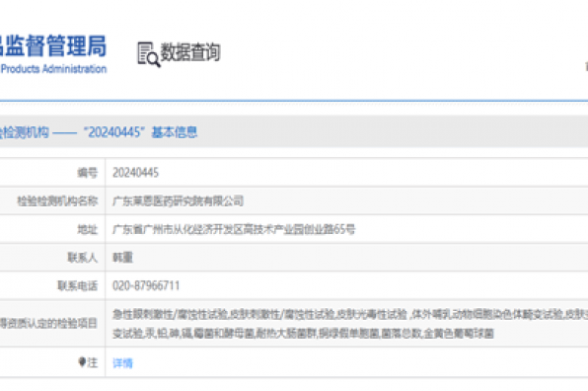Screen dimensions: 588x391
Task: Click the 监督管理局 site logo title
Action: (x=53, y=45)
